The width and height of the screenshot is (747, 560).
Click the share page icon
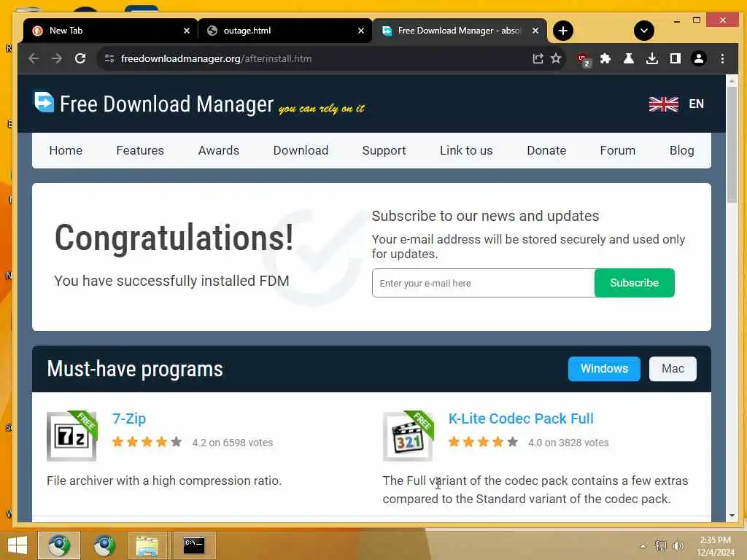[x=538, y=58]
